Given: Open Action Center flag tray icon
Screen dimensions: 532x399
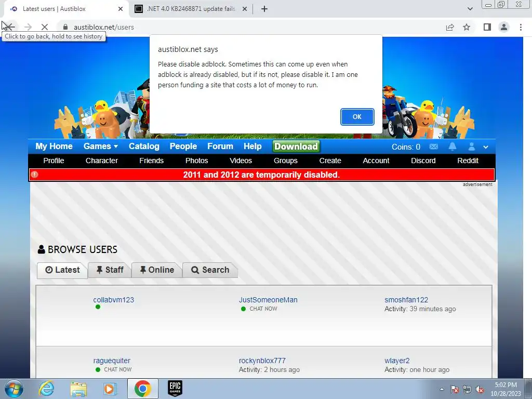Looking at the screenshot, I should click(x=454, y=389).
